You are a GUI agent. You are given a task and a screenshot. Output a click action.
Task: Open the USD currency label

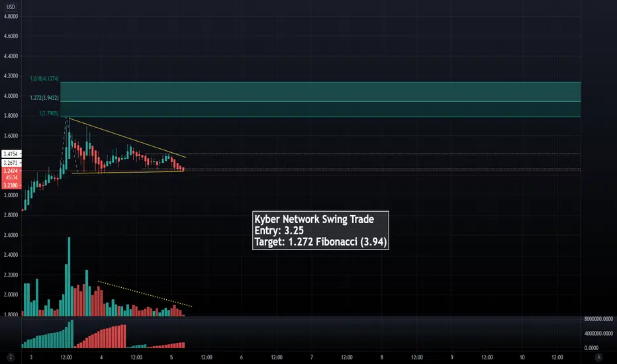11,7
